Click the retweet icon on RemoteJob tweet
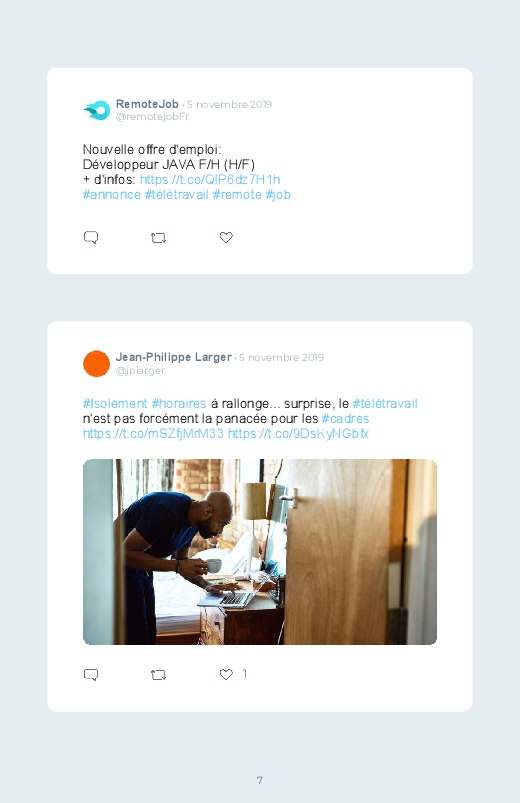520x803 pixels. (158, 238)
